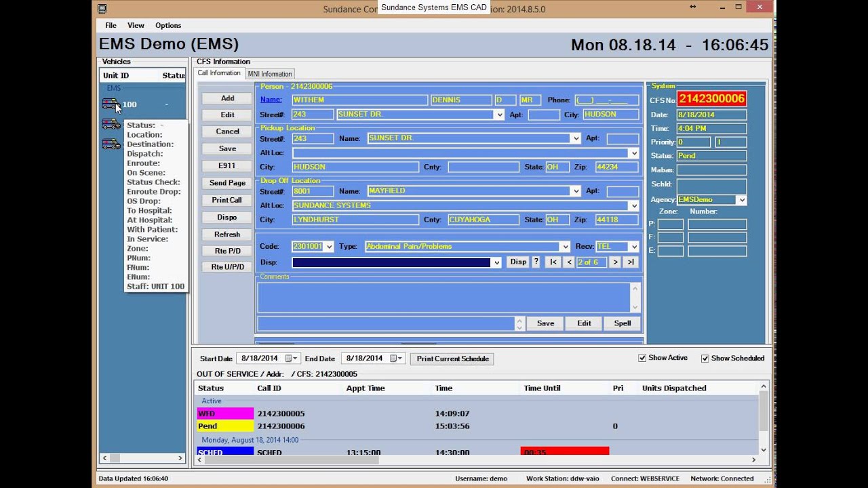Open the Agency dropdown showing EMSDemo
Screen dimensions: 868x488
coord(741,200)
